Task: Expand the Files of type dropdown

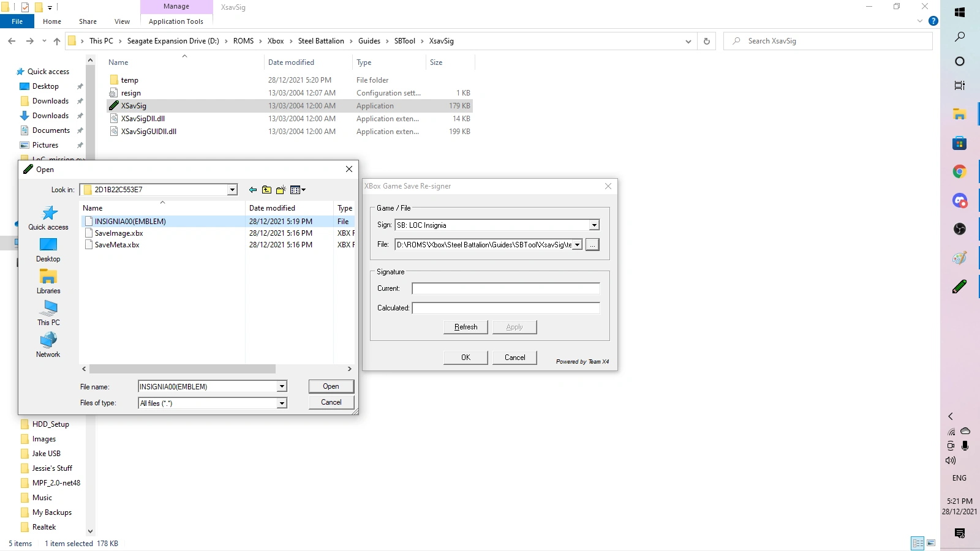Action: [x=282, y=403]
